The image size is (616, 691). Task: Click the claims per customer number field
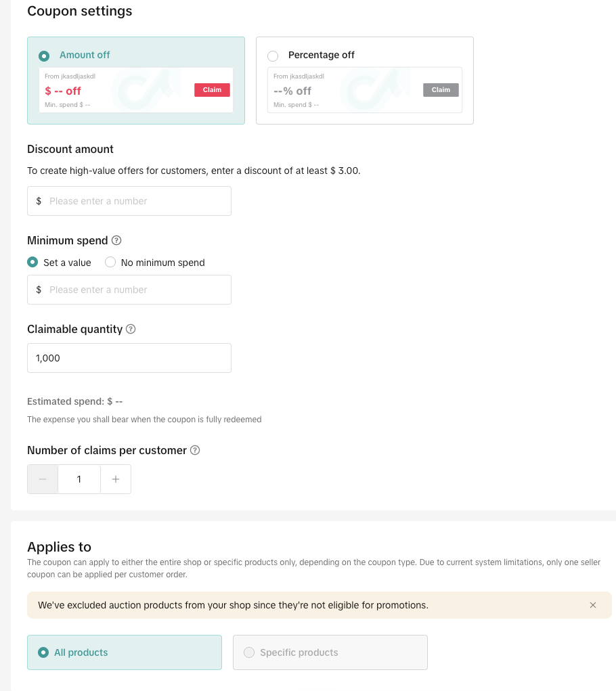79,479
